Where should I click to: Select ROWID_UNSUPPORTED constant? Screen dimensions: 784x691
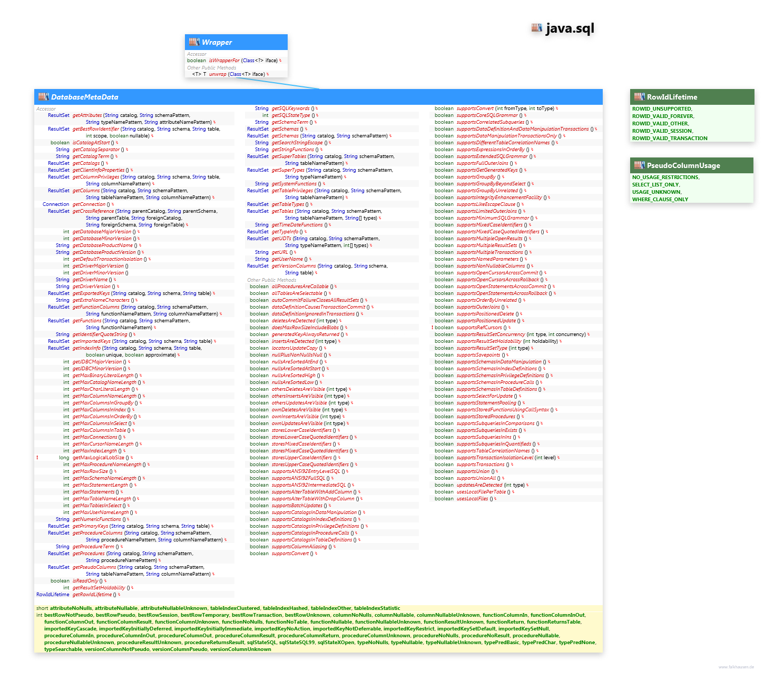[662, 109]
